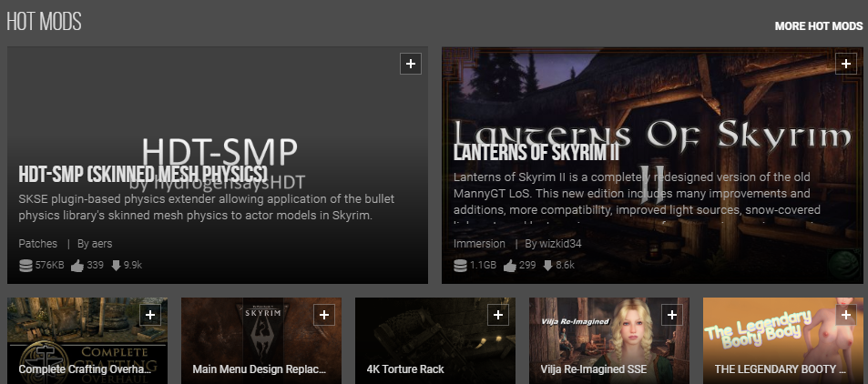Click the 8.6k downloads count
This screenshot has height=384, width=868.
coord(566,266)
